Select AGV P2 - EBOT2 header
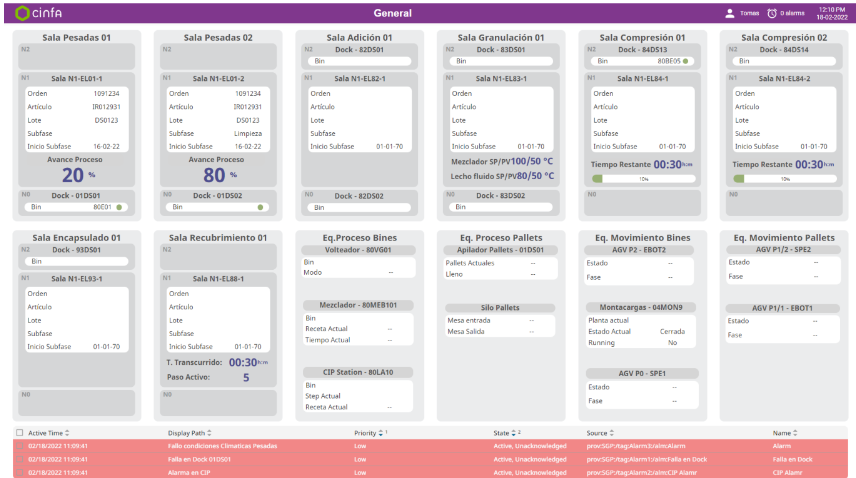Viewport: 856px width, 478px height. pyautogui.click(x=639, y=250)
